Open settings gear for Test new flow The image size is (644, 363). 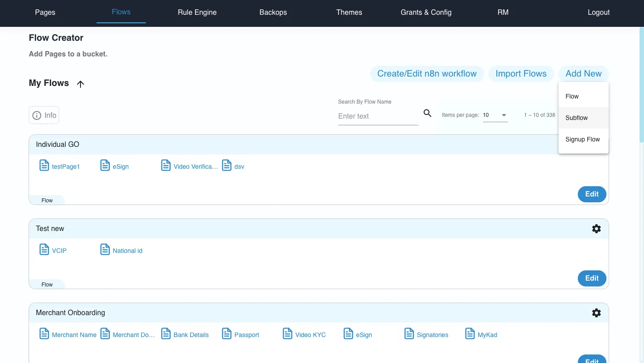pos(596,229)
